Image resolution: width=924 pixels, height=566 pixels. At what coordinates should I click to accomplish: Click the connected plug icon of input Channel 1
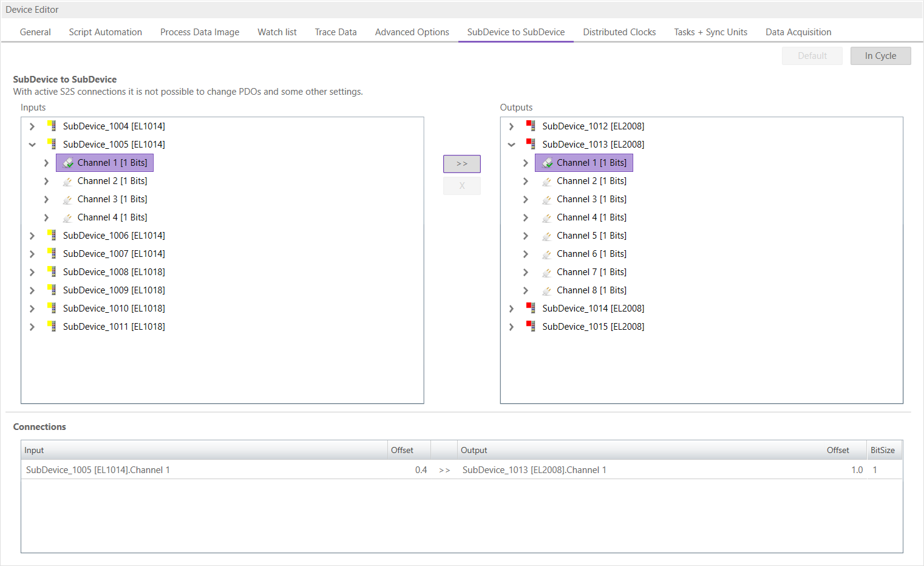pos(68,163)
